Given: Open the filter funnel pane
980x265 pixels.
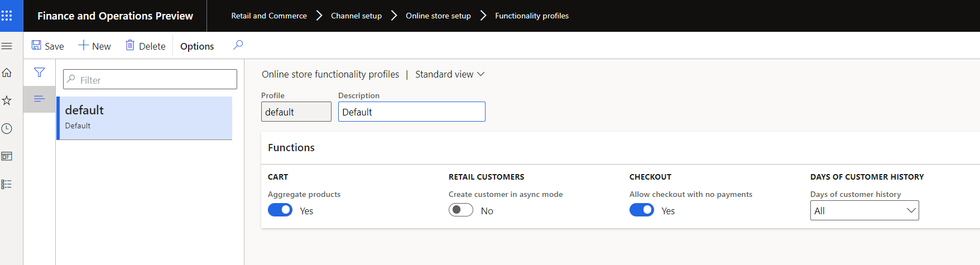Looking at the screenshot, I should coord(39,72).
